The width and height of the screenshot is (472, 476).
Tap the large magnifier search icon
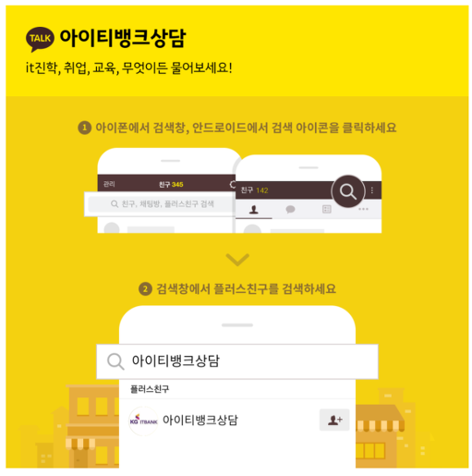348,191
